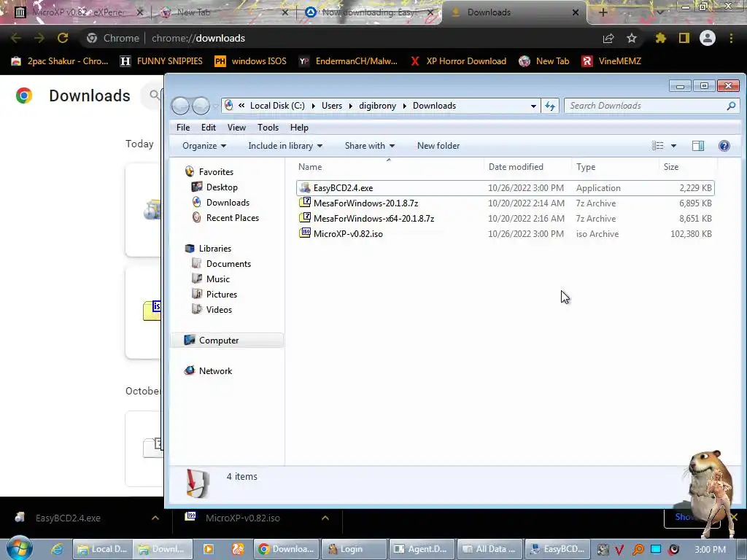Open VineMEMZ bookmark

pyautogui.click(x=612, y=61)
